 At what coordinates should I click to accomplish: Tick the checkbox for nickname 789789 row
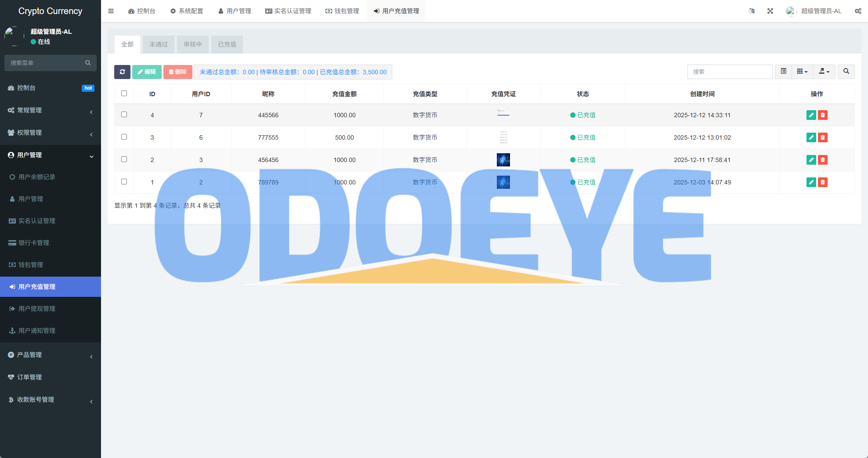(124, 182)
